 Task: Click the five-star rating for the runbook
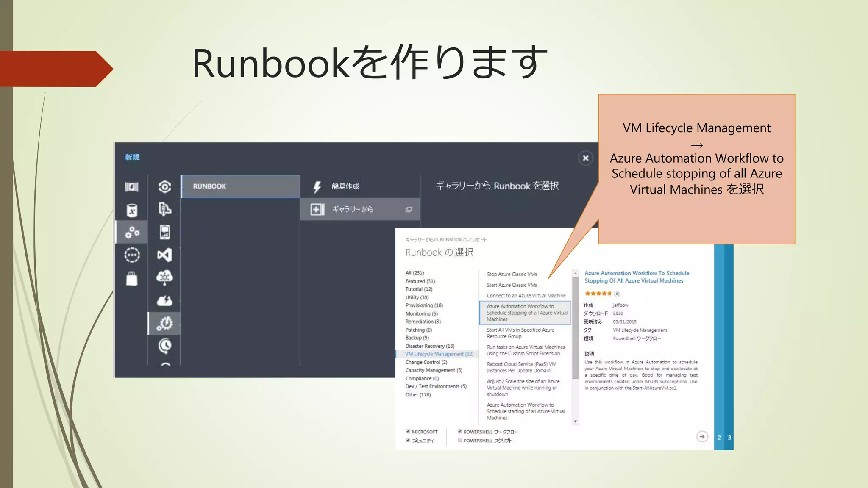tap(598, 293)
